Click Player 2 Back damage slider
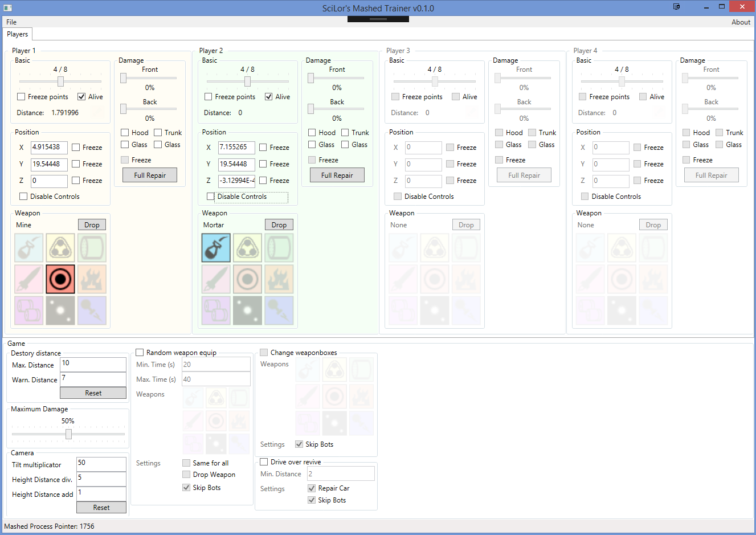The width and height of the screenshot is (756, 535). click(x=337, y=109)
